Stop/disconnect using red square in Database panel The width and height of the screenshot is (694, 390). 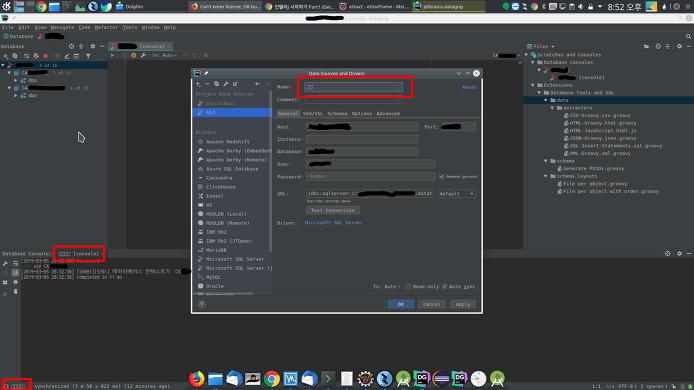click(x=45, y=56)
